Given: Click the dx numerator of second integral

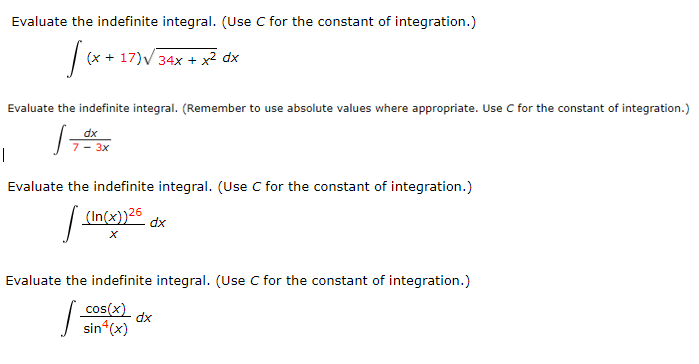Looking at the screenshot, I should click(90, 133).
